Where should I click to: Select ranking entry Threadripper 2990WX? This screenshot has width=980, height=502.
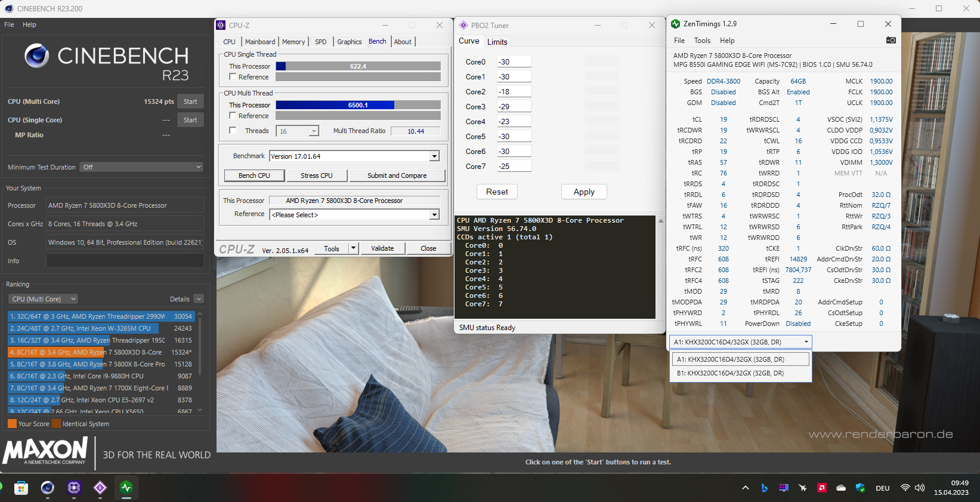(103, 316)
